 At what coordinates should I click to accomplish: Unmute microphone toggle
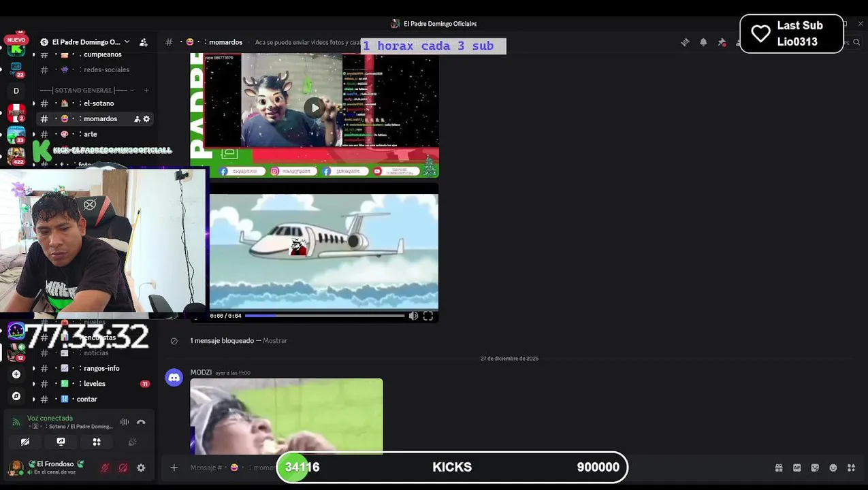click(x=105, y=468)
